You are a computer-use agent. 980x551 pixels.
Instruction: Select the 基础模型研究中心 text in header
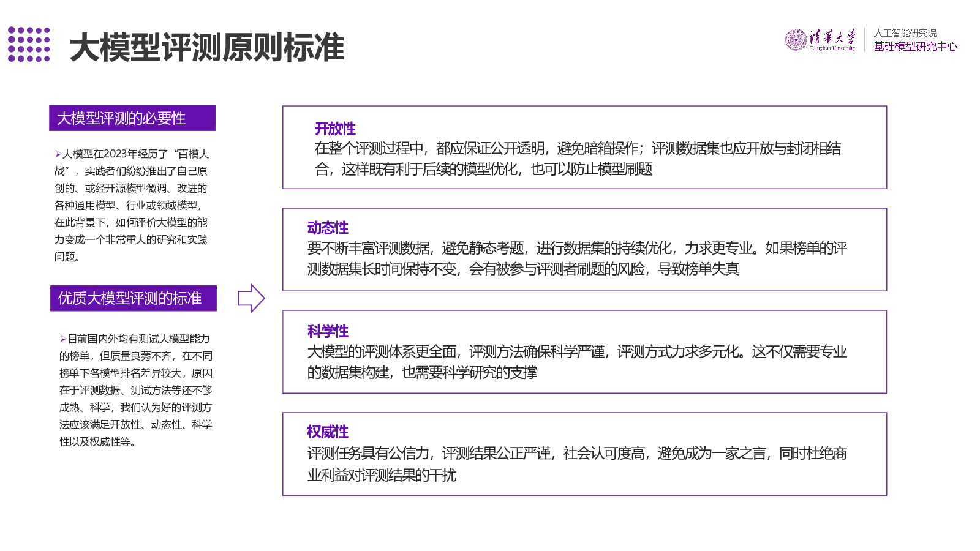915,47
